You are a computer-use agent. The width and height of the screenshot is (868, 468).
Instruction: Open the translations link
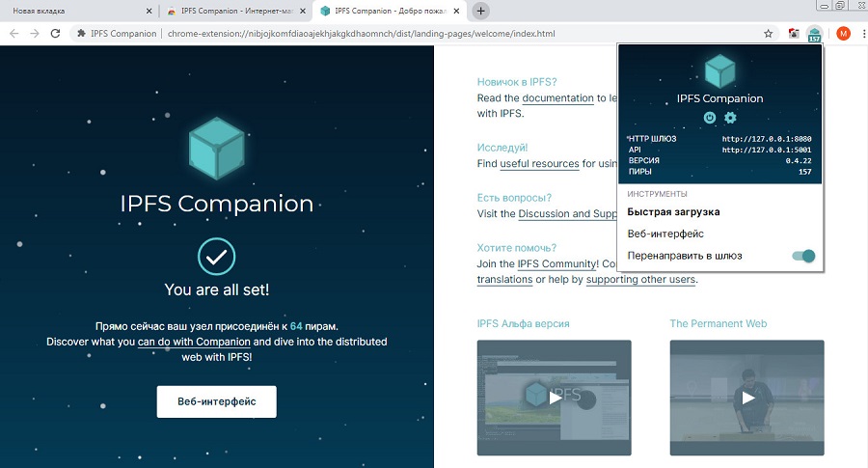coord(504,280)
